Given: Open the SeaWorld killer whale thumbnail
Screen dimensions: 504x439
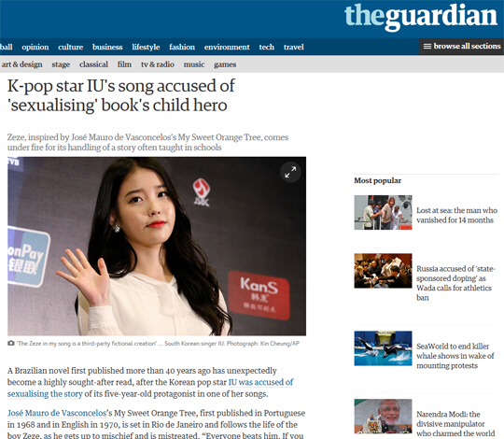Looking at the screenshot, I should [x=383, y=348].
